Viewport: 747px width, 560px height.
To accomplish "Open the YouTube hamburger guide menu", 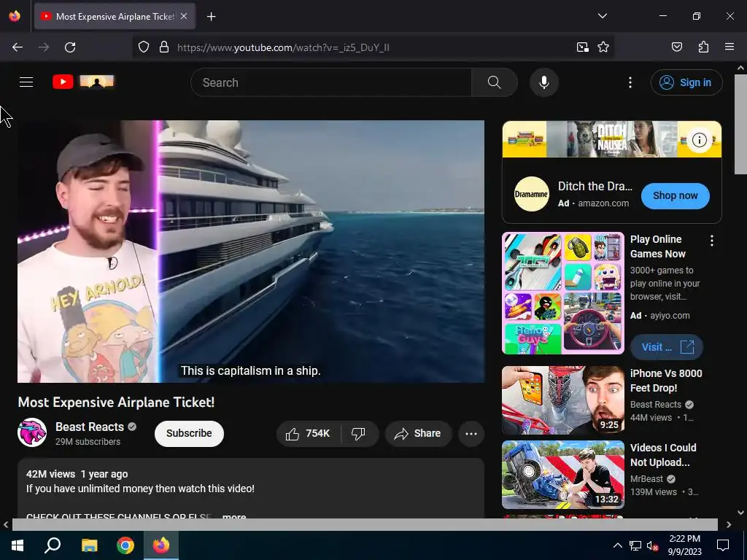I will coord(26,82).
